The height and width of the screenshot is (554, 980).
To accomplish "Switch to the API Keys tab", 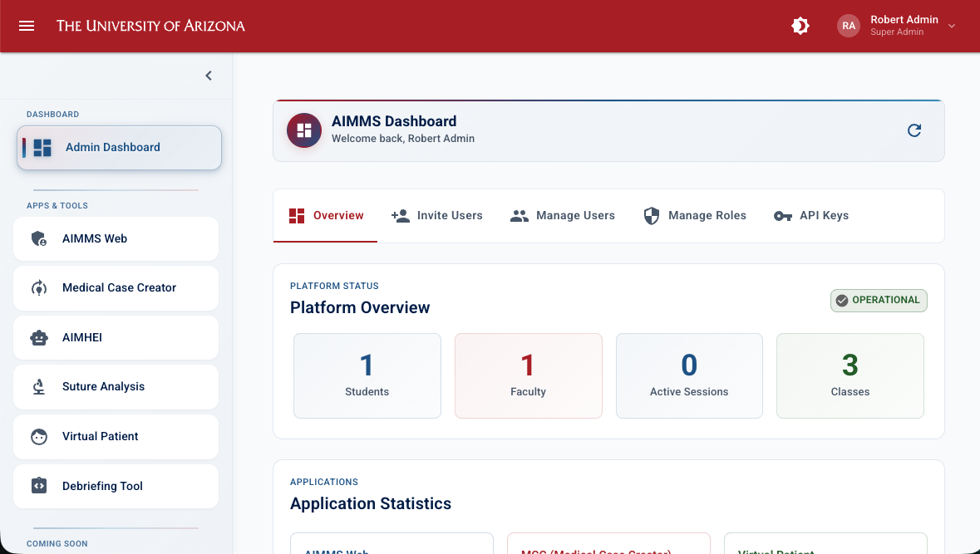I will 810,215.
